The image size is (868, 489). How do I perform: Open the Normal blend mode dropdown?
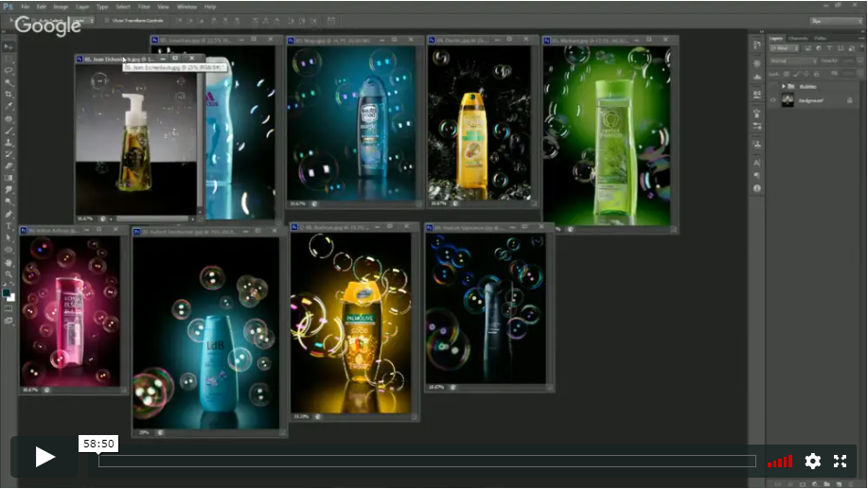coord(793,61)
